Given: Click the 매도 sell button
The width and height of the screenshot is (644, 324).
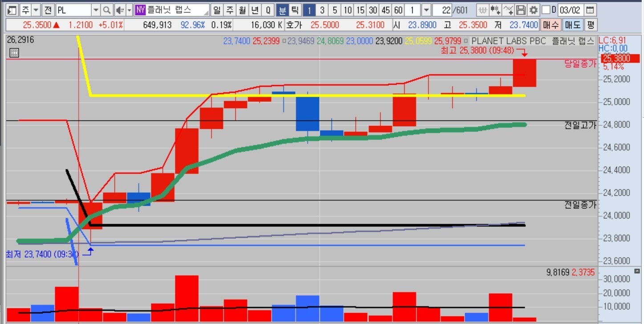Looking at the screenshot, I should click(x=572, y=25).
